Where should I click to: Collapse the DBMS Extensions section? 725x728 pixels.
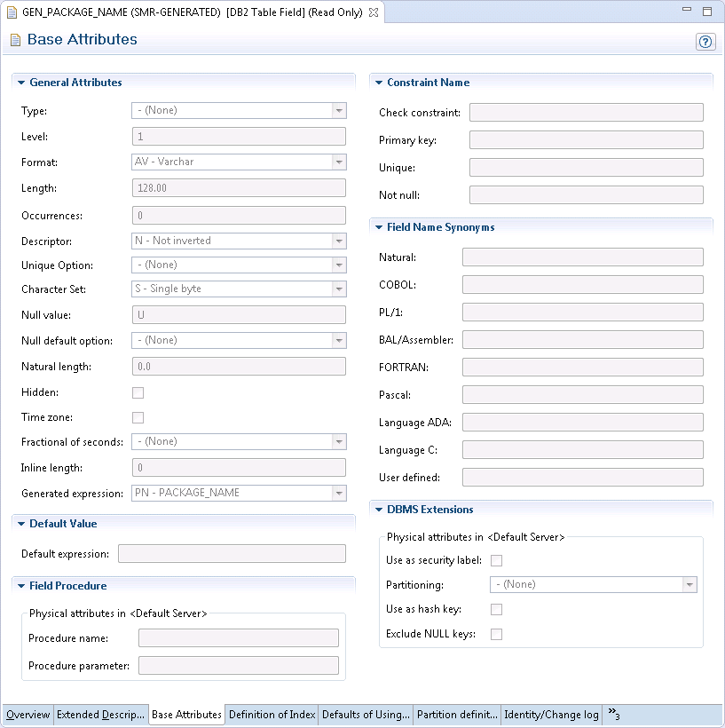[x=379, y=510]
